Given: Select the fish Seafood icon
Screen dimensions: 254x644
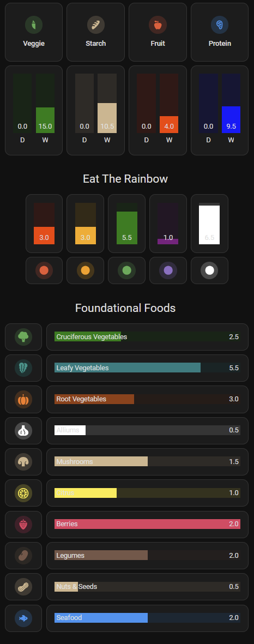Looking at the screenshot, I should point(23,618).
